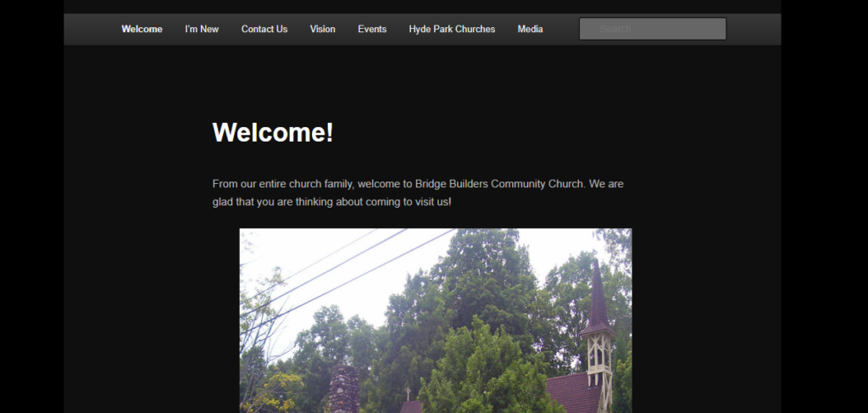
Task: Open the Events menu item
Action: click(x=372, y=30)
